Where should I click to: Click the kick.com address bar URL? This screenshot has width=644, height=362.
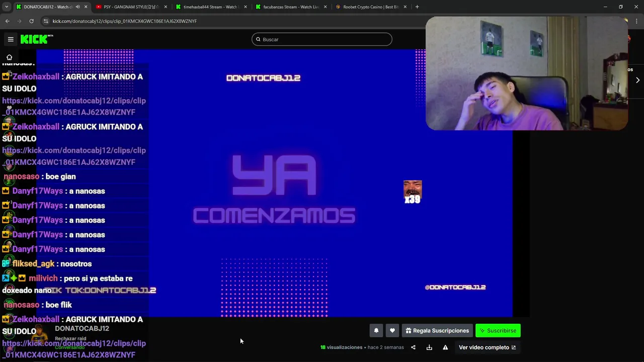pos(125,21)
